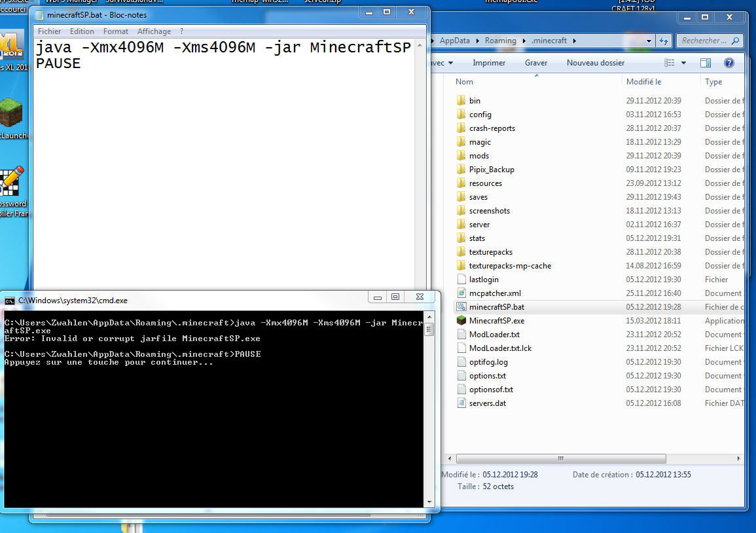The width and height of the screenshot is (756, 533).
Task: Click the Explorer scrollbar left arrow
Action: pos(450,458)
